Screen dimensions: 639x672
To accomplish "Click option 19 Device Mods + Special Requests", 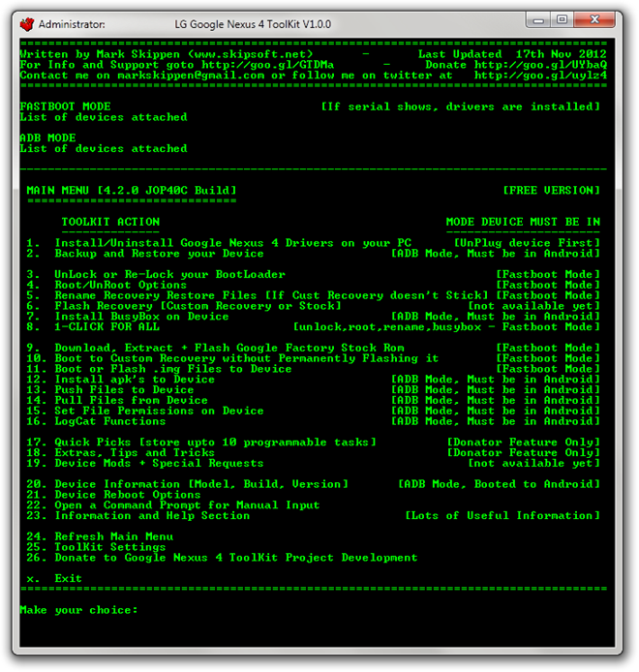I will click(145, 463).
